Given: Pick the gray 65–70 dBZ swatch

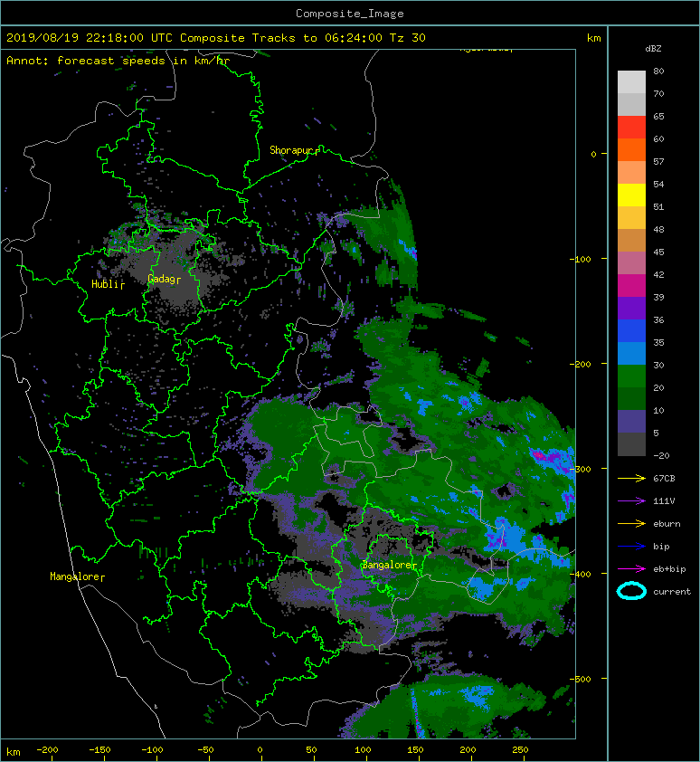Looking at the screenshot, I should click(x=631, y=104).
